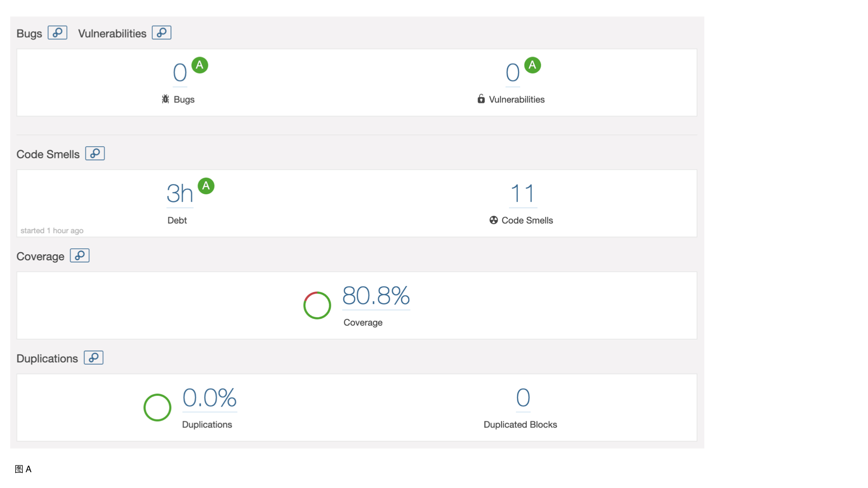Click the 80.8% Coverage link
The height and width of the screenshot is (488, 868).
pyautogui.click(x=377, y=296)
